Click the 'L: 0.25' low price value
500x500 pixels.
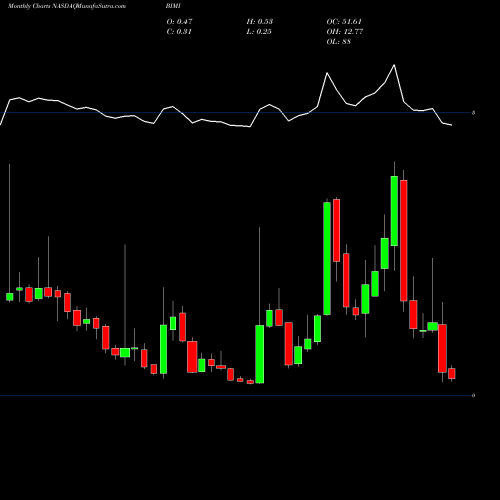(x=259, y=32)
